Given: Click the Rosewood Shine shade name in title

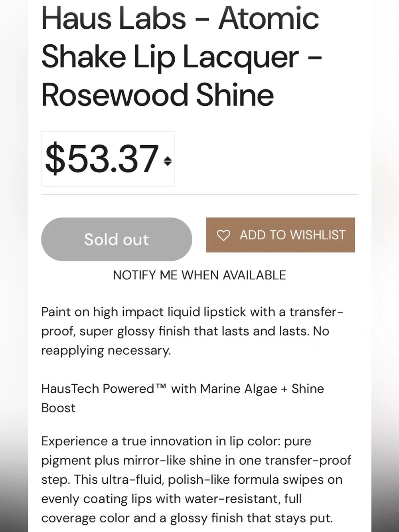Looking at the screenshot, I should pyautogui.click(x=157, y=95).
